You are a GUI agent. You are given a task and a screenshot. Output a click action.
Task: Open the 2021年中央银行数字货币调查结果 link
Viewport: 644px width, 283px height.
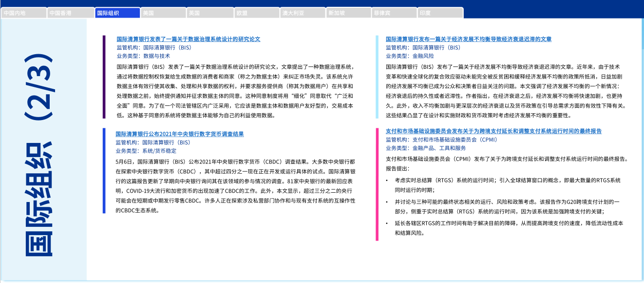(x=179, y=134)
